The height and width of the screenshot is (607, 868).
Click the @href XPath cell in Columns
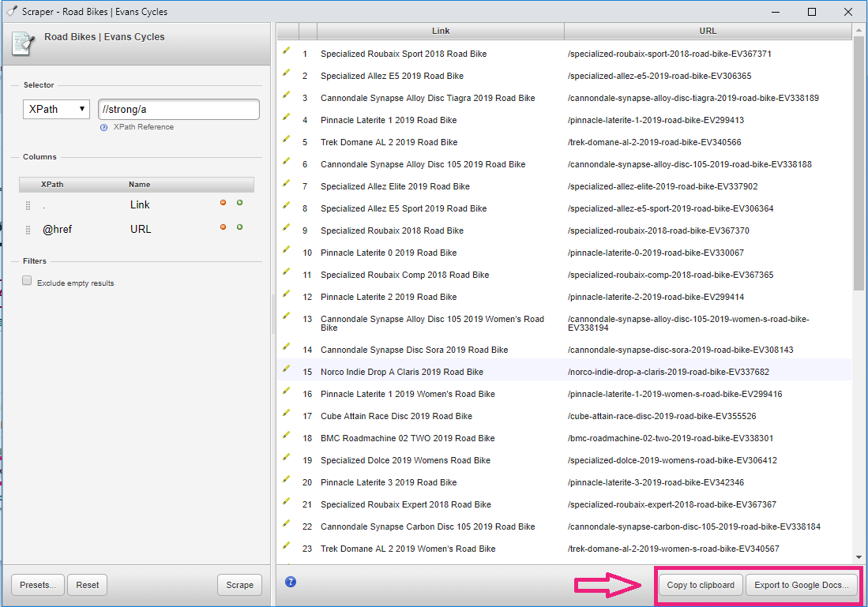click(57, 229)
